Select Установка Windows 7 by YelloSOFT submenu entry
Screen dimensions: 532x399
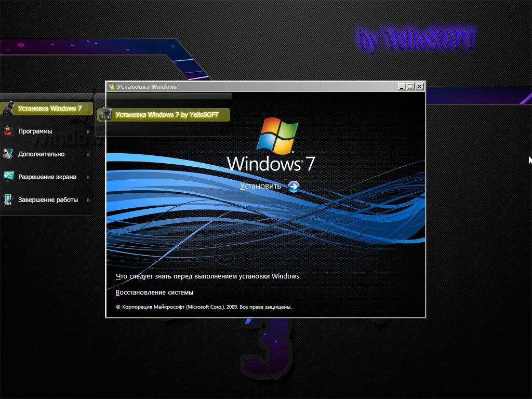164,115
